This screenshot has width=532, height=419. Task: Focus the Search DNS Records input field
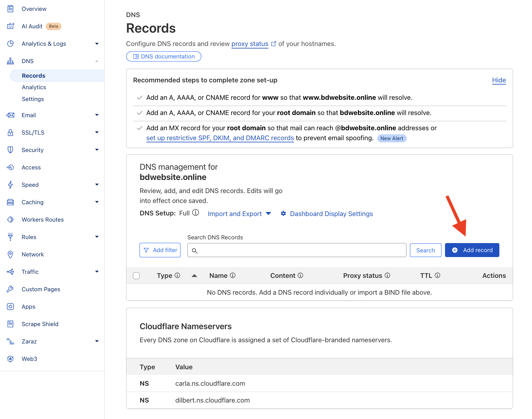[297, 250]
